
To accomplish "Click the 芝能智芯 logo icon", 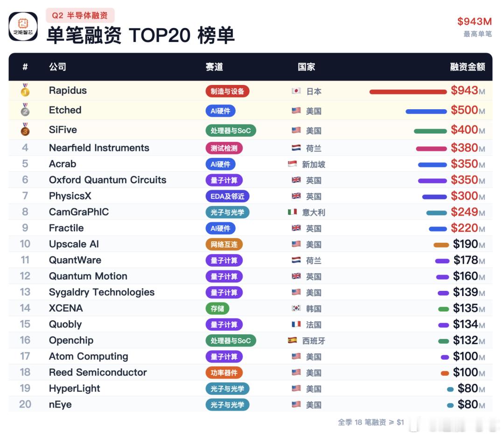I will (x=23, y=26).
